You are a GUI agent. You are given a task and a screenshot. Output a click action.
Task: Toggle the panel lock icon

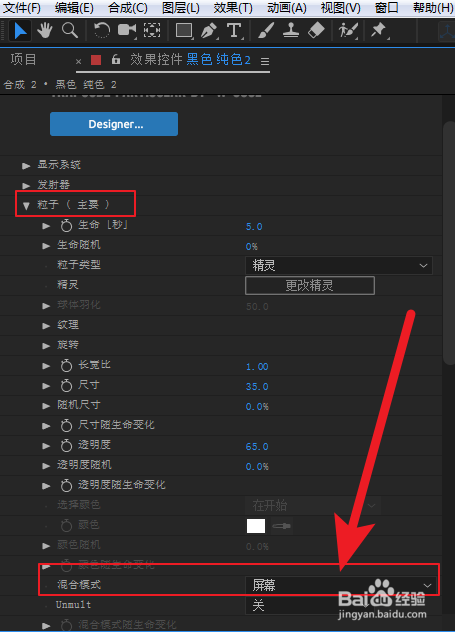(116, 60)
